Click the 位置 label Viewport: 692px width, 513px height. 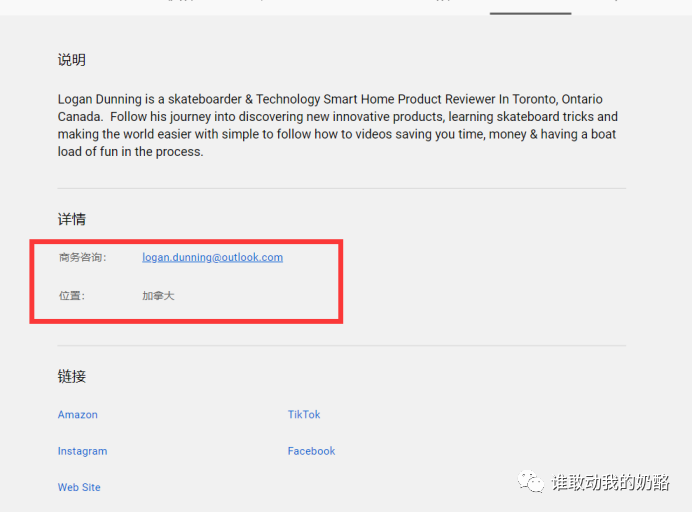(x=71, y=295)
